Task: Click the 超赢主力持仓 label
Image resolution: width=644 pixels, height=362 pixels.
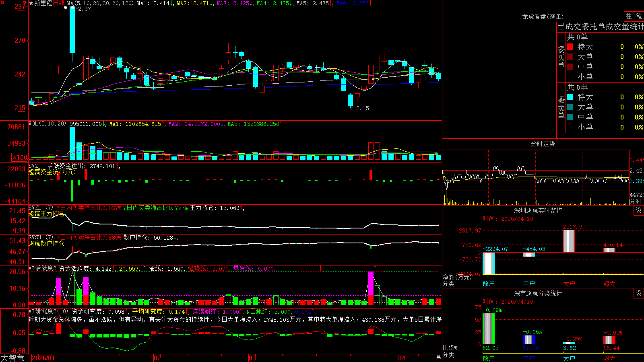Action: [46, 214]
